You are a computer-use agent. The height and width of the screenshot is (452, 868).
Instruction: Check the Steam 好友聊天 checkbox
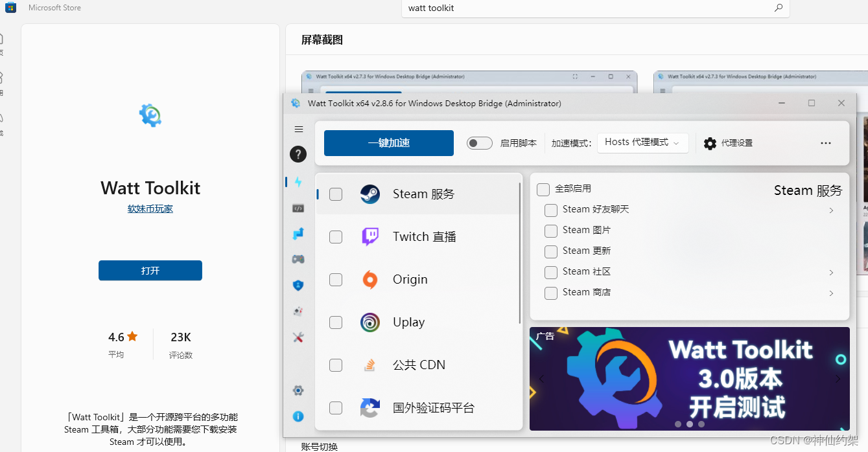point(551,210)
